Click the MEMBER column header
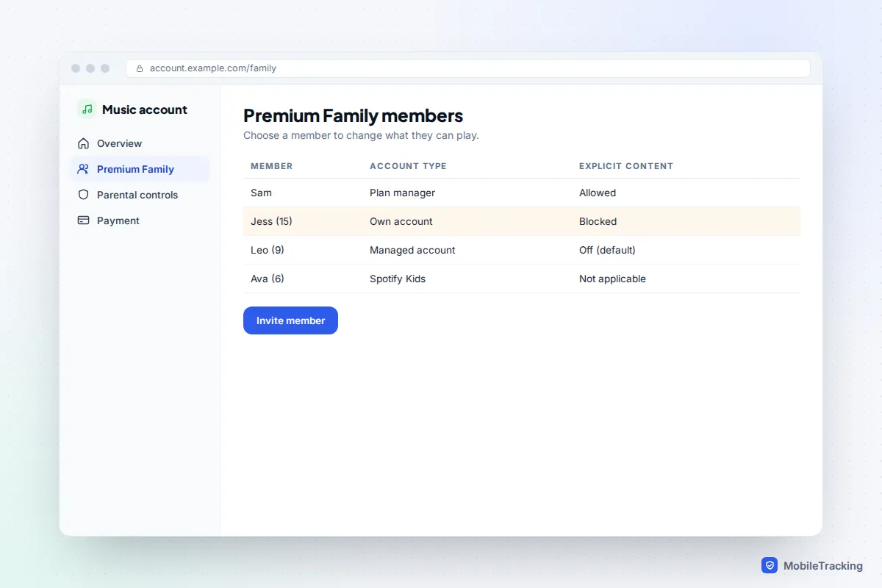Screen dimensions: 882x588 coord(272,166)
